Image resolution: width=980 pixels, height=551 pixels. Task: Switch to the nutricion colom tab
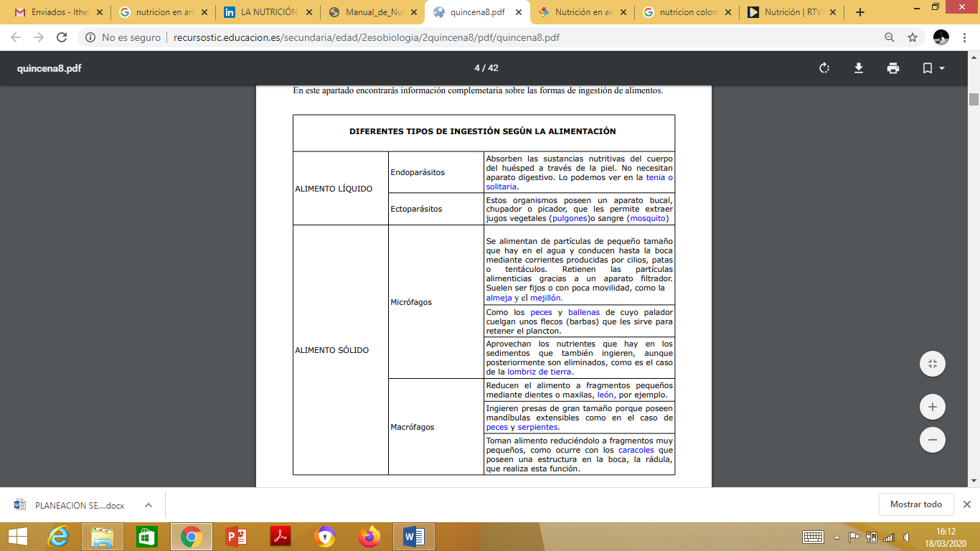point(687,12)
